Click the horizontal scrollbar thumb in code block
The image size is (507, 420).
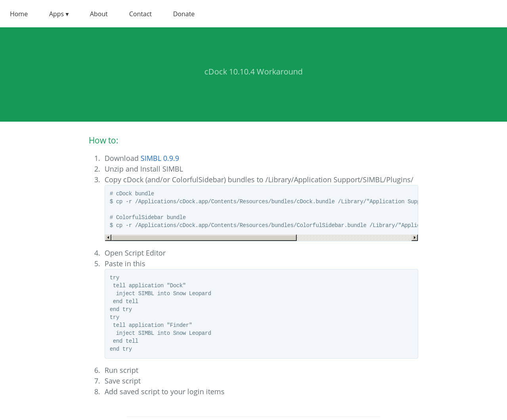204,238
